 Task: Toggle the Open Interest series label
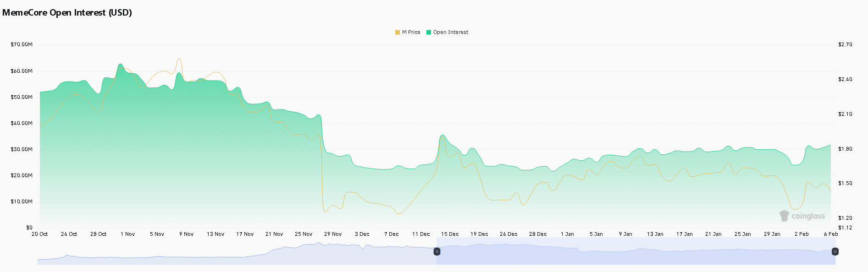click(x=450, y=33)
